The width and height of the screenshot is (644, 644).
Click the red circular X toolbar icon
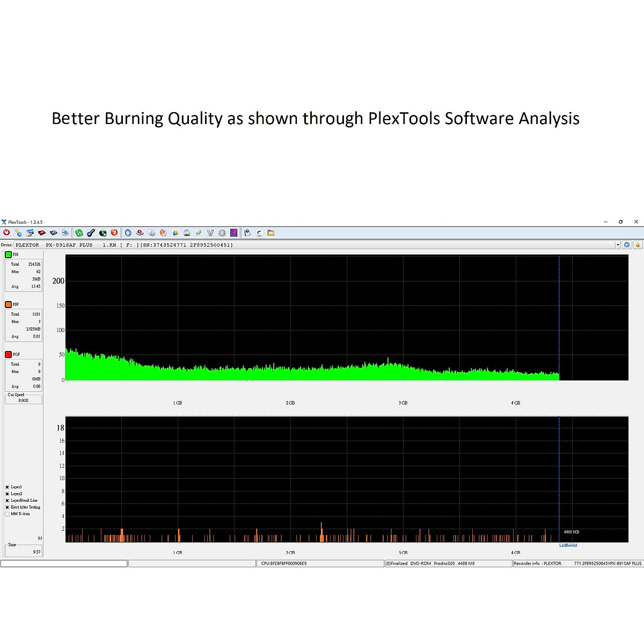pos(114,232)
